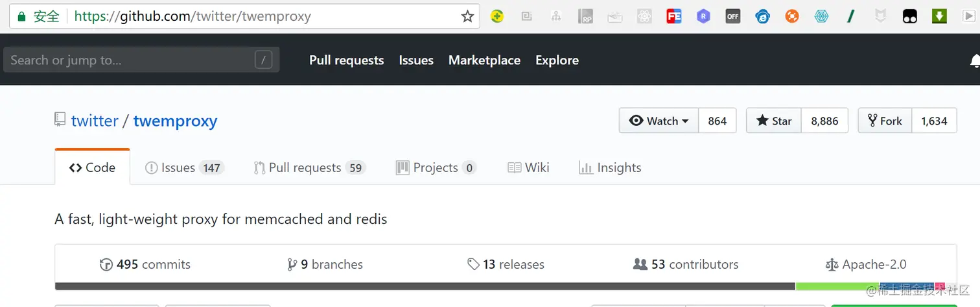Open the twitter owner link
This screenshot has height=307, width=980.
pyautogui.click(x=95, y=121)
